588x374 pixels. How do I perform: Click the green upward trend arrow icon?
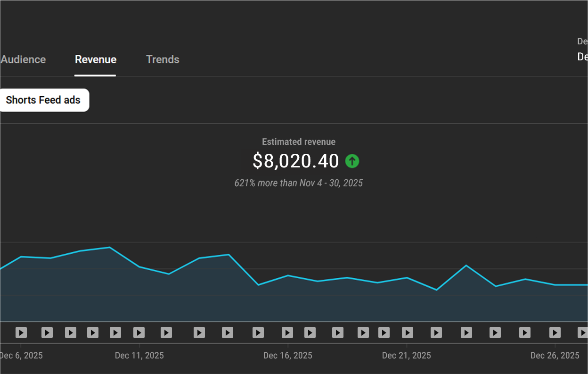click(352, 161)
